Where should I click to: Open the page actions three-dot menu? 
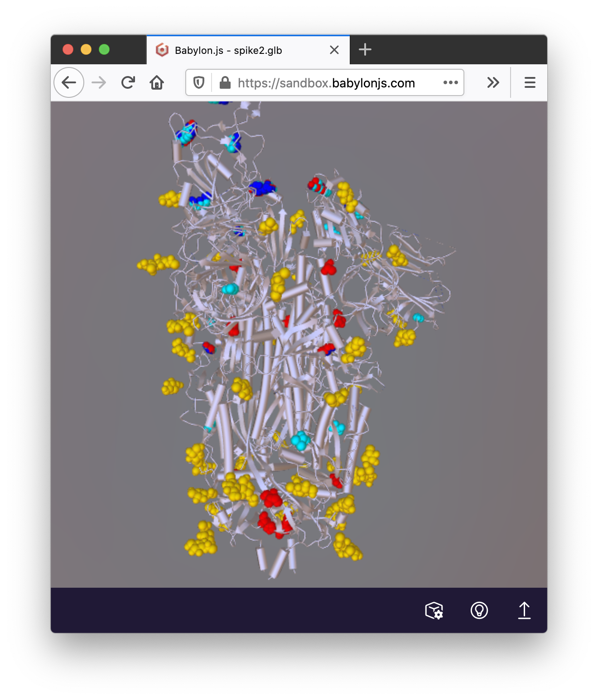[x=450, y=82]
